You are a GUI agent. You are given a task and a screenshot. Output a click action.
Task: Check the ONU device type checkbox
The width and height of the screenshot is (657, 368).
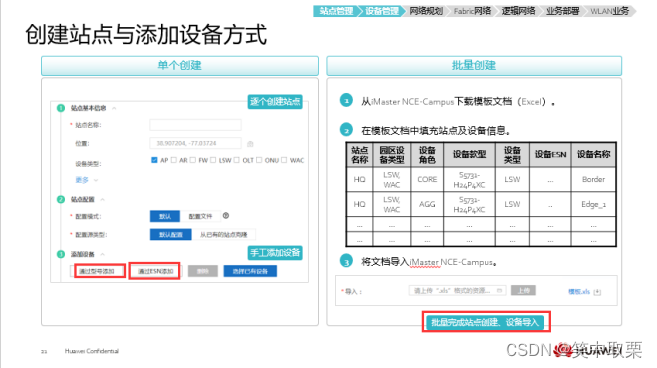coord(259,160)
